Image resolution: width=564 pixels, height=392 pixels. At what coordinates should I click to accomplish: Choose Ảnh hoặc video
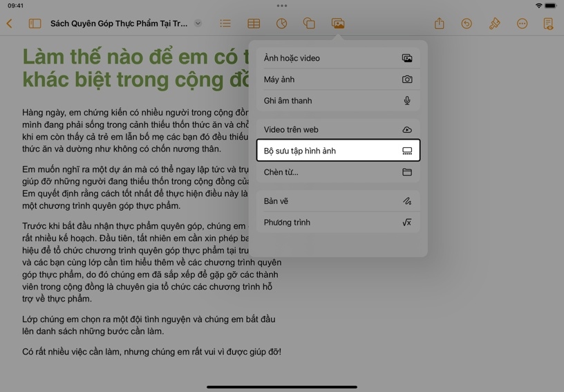tap(338, 58)
